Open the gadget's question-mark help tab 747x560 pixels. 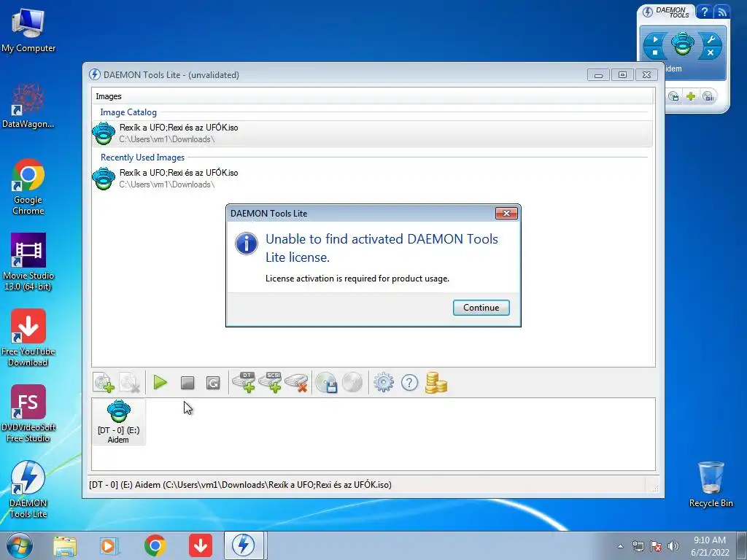(704, 12)
